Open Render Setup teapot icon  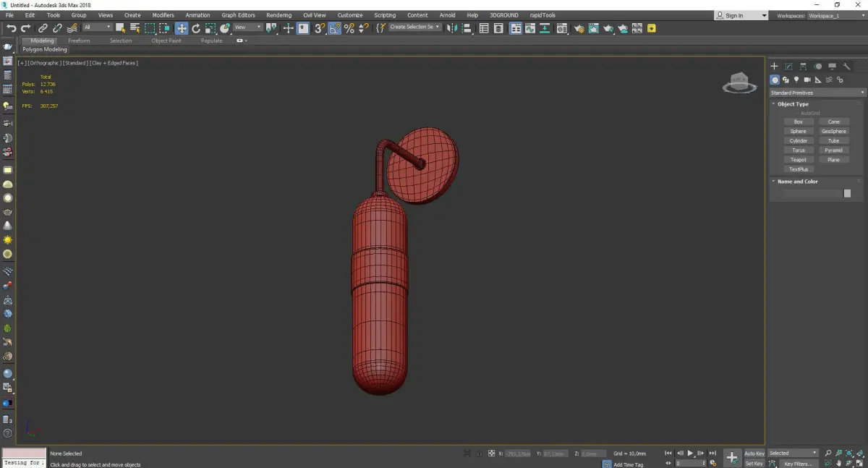pos(579,28)
